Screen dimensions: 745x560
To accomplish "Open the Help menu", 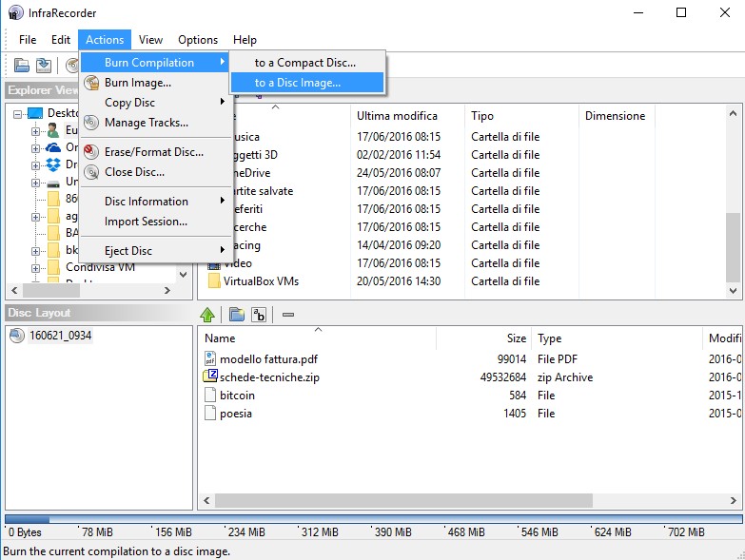I will click(245, 40).
